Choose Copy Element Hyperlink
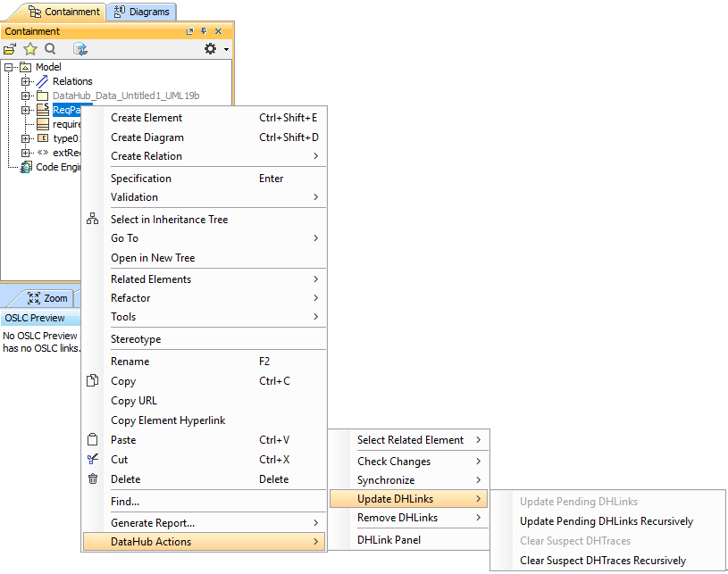This screenshot has width=728, height=574. 205,420
